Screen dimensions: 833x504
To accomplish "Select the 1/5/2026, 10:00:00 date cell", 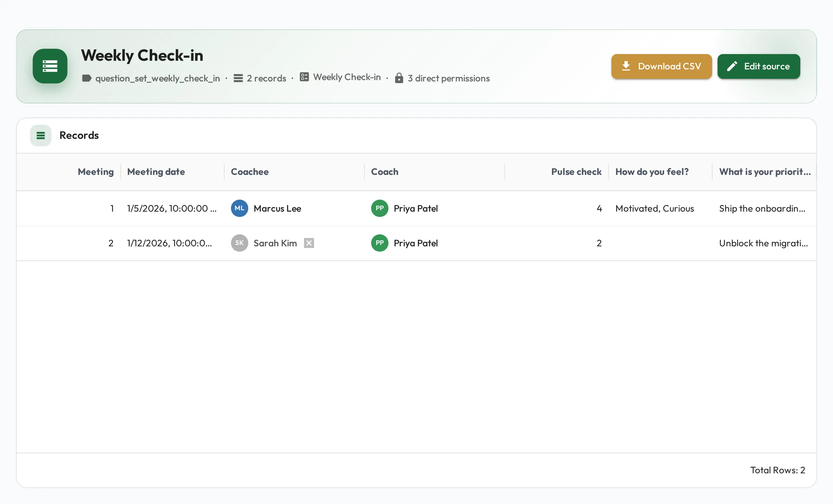I will click(172, 208).
